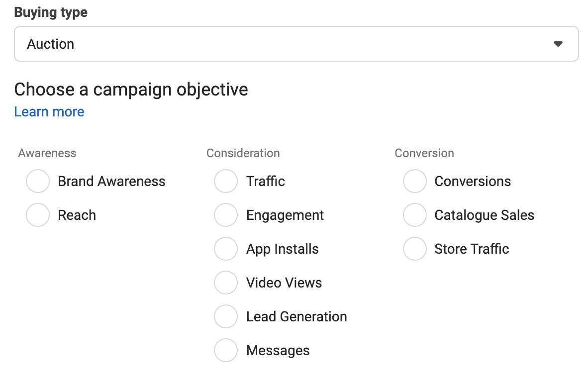
Task: Select the Messages radio button
Action: pyautogui.click(x=226, y=351)
